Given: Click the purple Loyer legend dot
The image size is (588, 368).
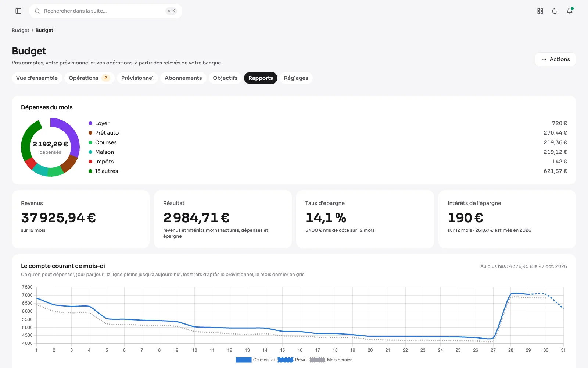Looking at the screenshot, I should point(90,123).
